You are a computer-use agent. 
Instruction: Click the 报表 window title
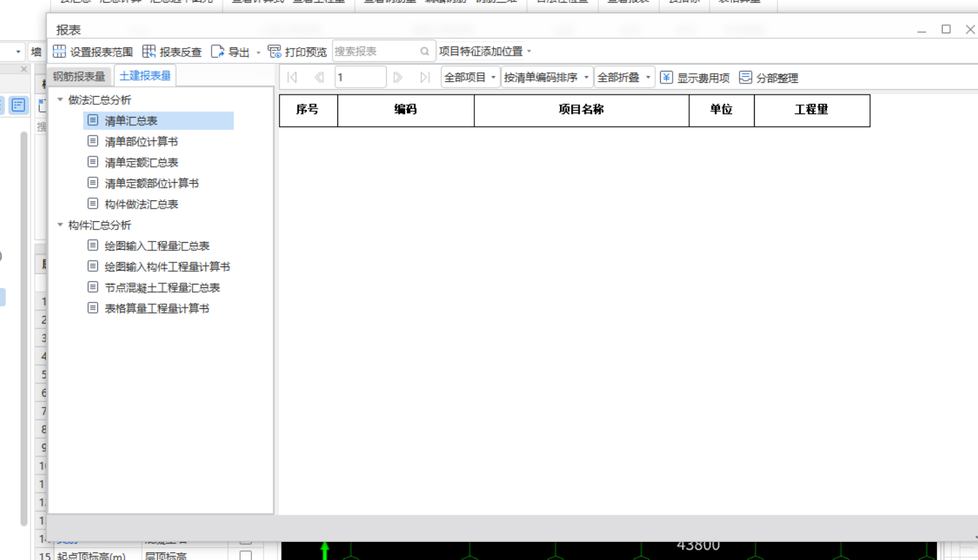tap(69, 30)
